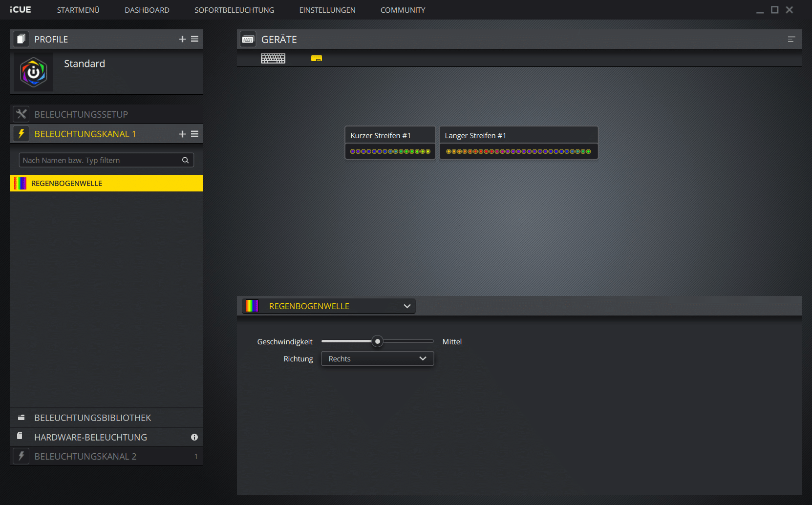Image resolution: width=812 pixels, height=505 pixels.
Task: Open the Regenbogenwelle effect type dropdown
Action: coord(329,306)
